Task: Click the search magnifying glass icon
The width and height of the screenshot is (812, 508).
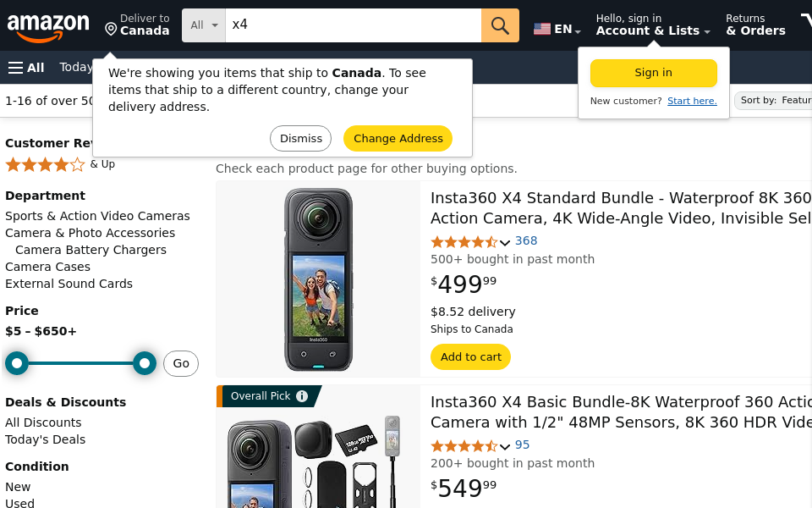Action: pyautogui.click(x=499, y=25)
